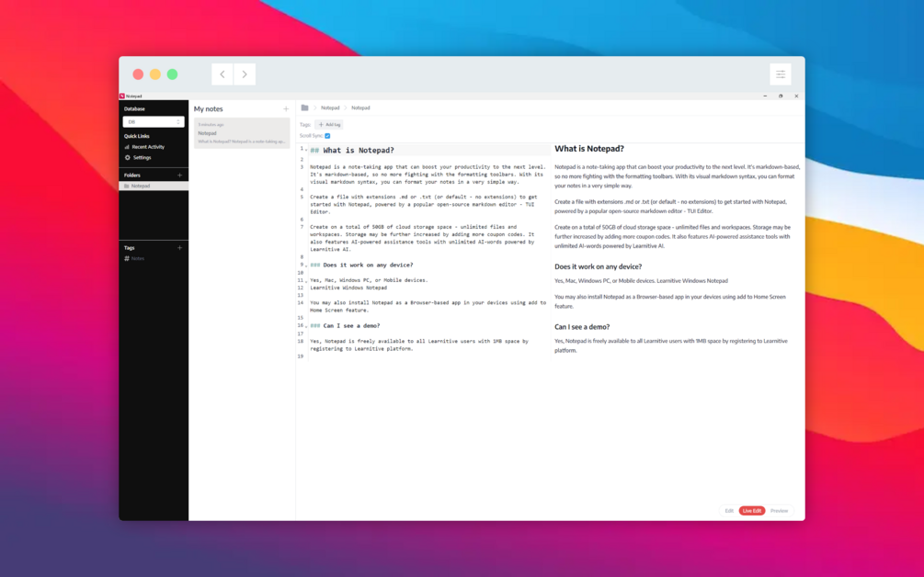Click the Quick Links section label
Image resolution: width=924 pixels, height=577 pixels.
137,136
